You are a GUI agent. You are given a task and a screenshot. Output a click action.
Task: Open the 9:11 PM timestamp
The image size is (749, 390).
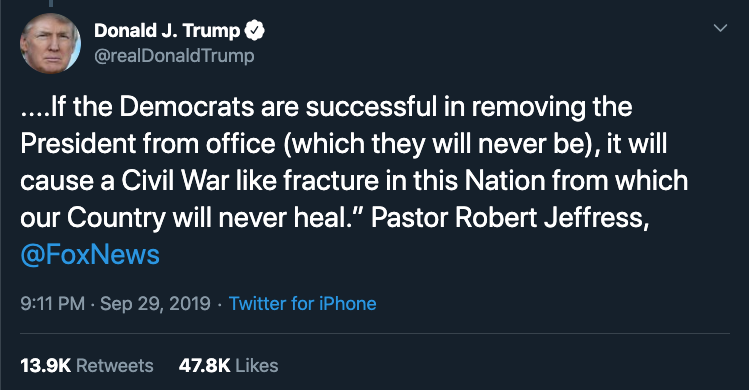pos(53,303)
